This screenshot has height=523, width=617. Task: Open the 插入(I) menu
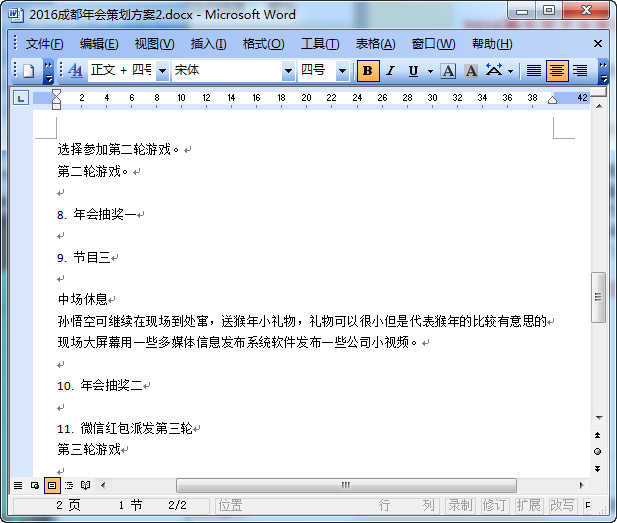208,44
